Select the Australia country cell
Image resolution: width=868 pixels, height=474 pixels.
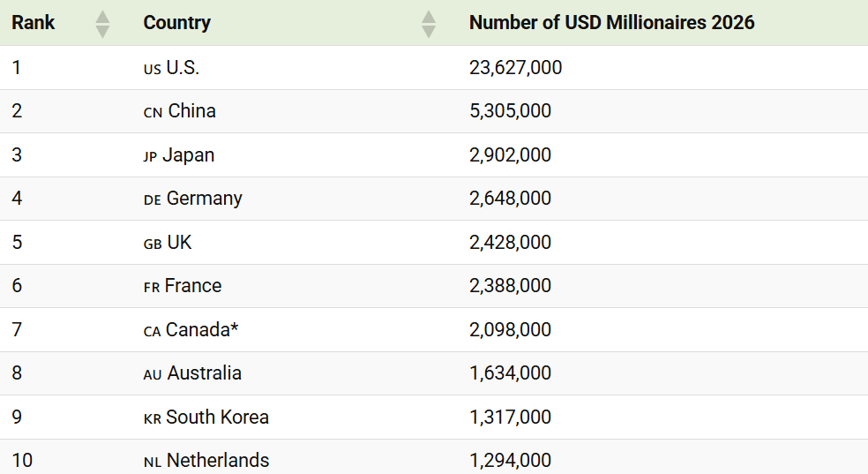pos(192,373)
